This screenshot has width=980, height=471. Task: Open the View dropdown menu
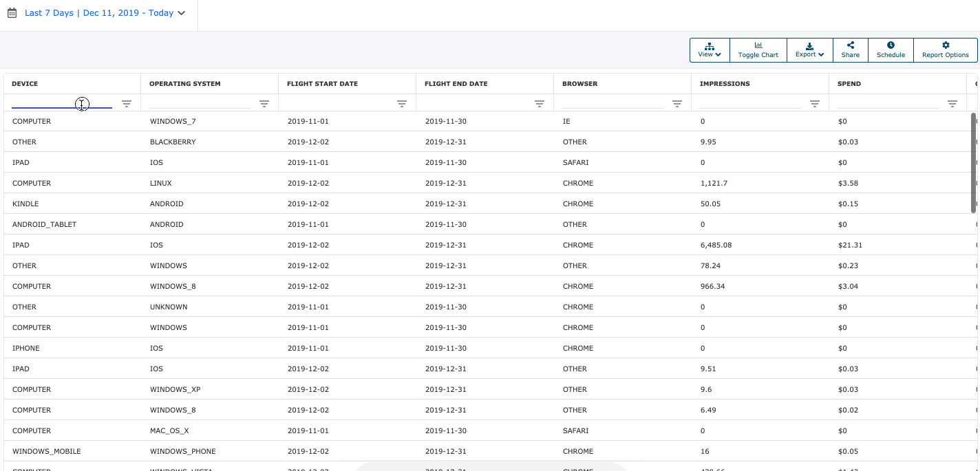[710, 50]
